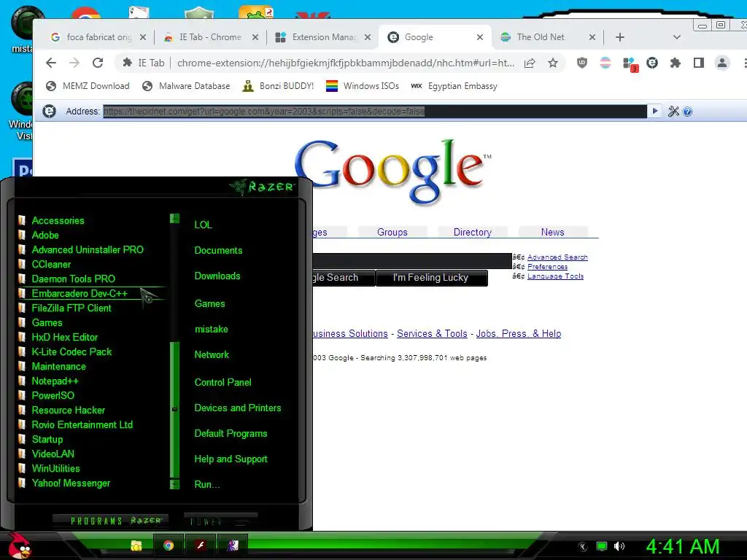Viewport: 747px width, 560px height.
Task: Open the News tab on Google page
Action: tap(553, 232)
